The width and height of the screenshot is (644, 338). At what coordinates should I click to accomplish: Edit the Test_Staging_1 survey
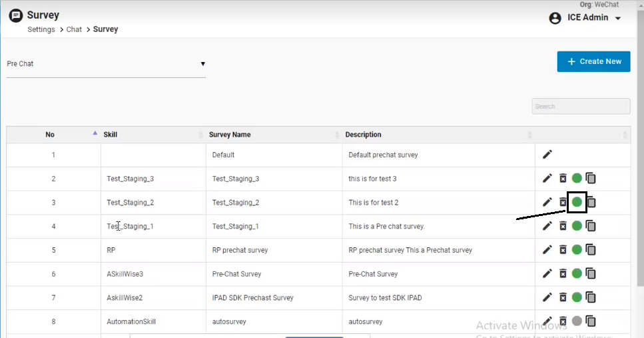point(547,226)
